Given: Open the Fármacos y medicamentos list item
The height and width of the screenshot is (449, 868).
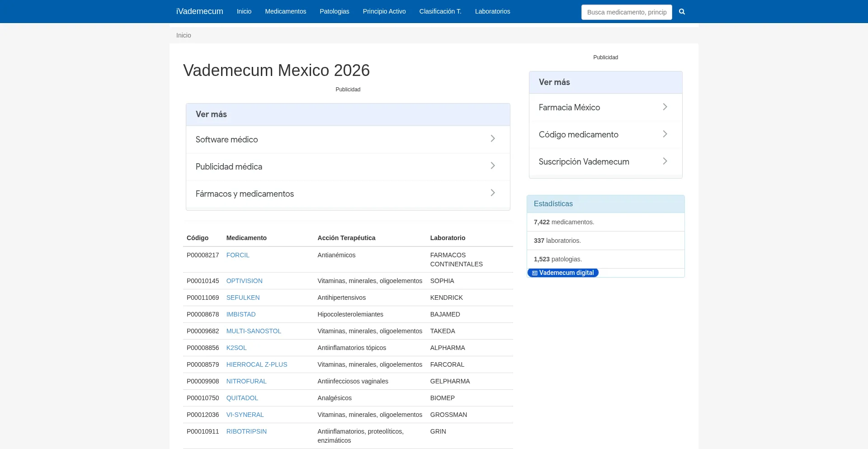Looking at the screenshot, I should tap(348, 194).
